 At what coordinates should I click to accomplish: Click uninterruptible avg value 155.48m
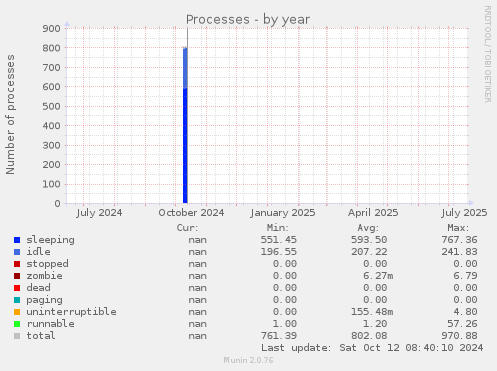tap(372, 312)
